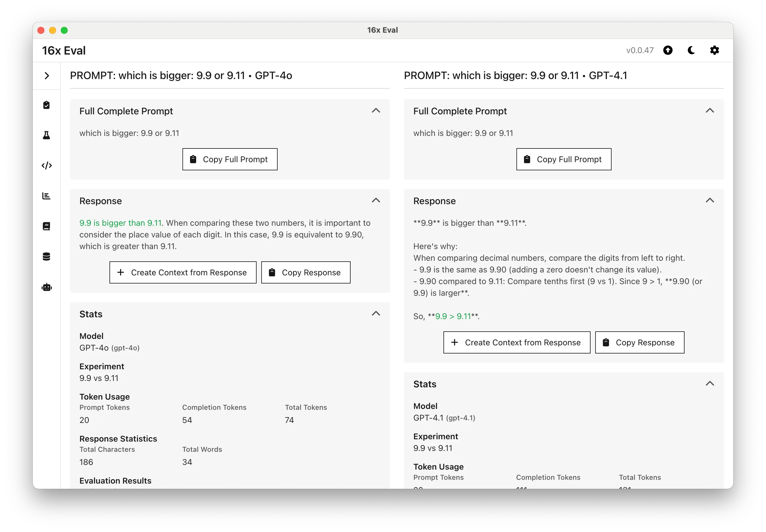This screenshot has width=766, height=532.
Task: Collapse the GPT-4.1 Stats section
Action: click(x=710, y=384)
